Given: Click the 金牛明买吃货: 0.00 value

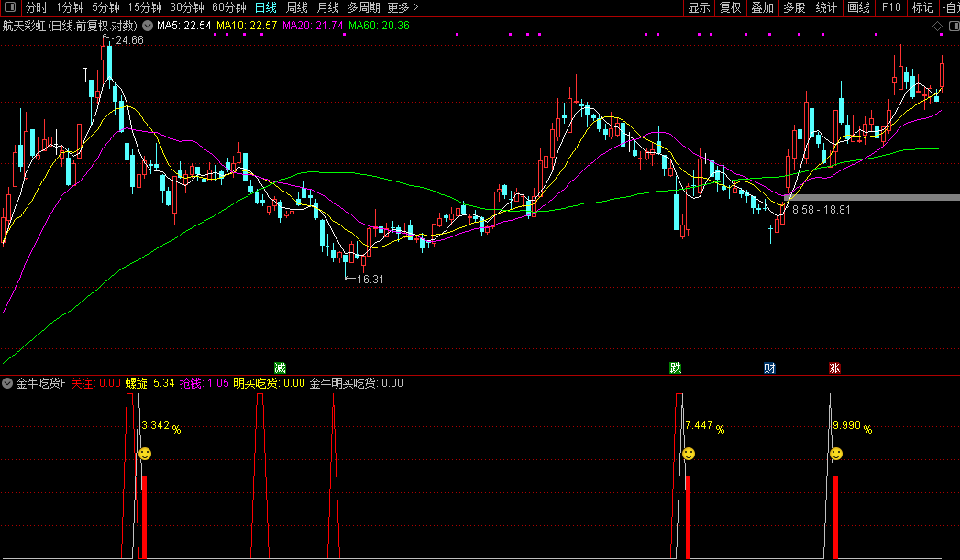Looking at the screenshot, I should click(357, 384).
